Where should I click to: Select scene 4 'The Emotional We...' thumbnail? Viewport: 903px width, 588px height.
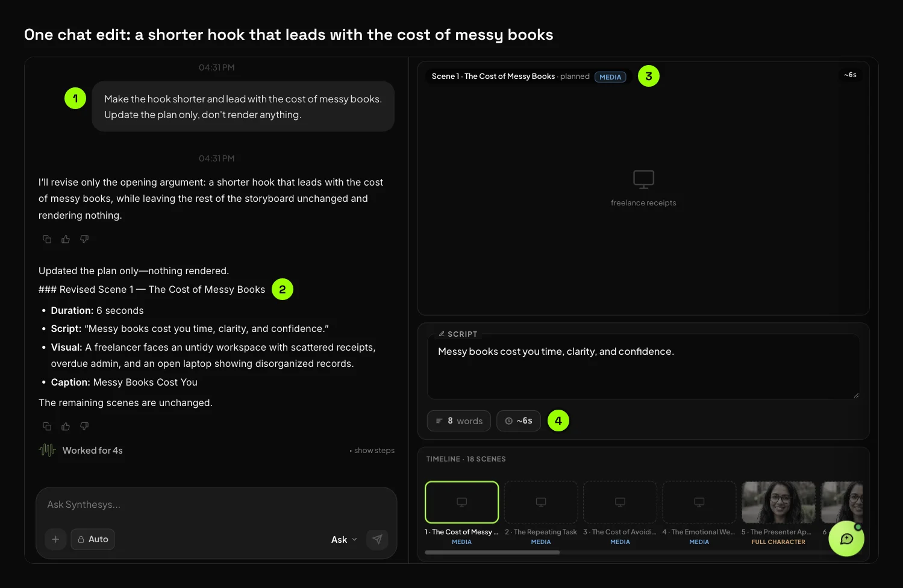[x=699, y=502]
